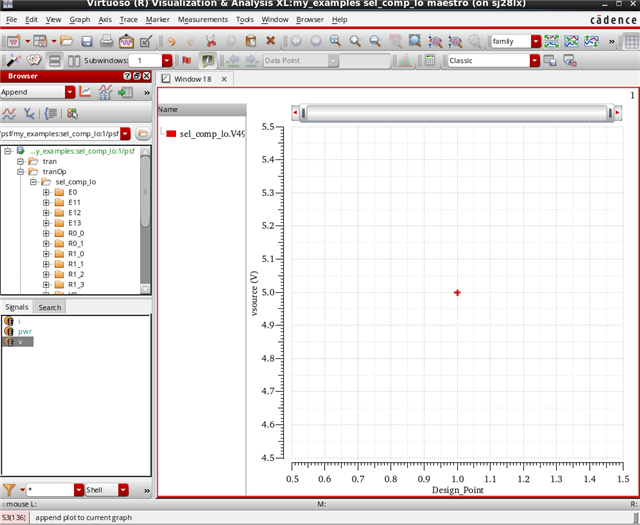Click the magic wand icon

(x=13, y=61)
